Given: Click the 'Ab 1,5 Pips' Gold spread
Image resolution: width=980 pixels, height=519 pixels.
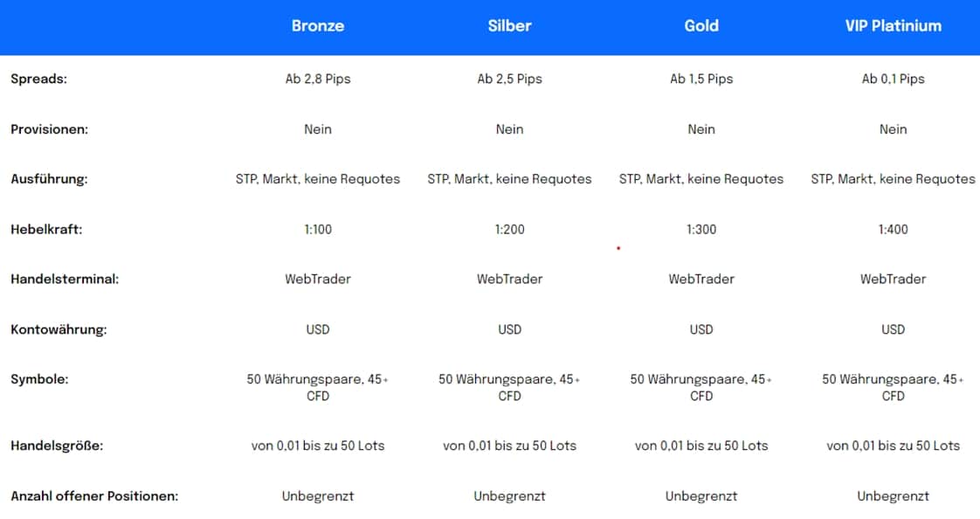Looking at the screenshot, I should pos(701,79).
